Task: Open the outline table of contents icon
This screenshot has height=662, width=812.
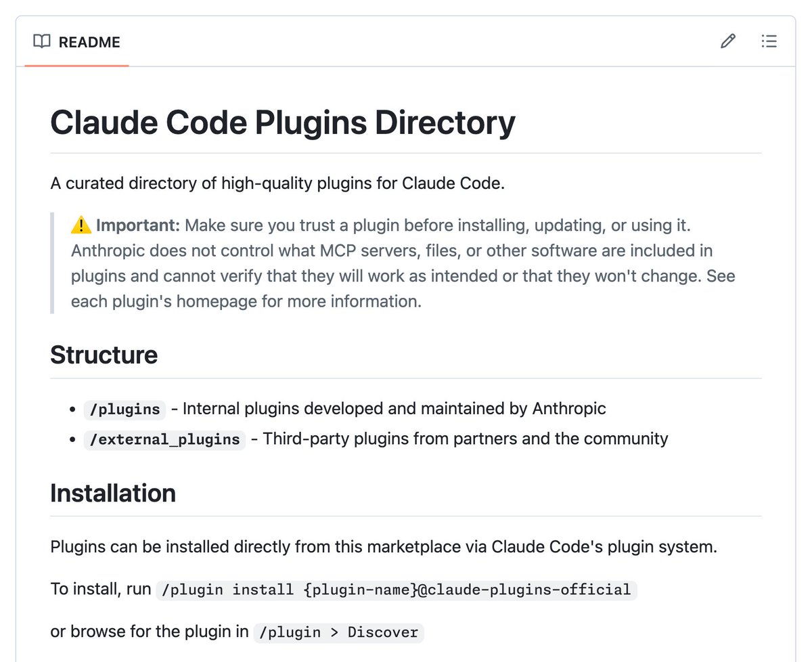Action: pyautogui.click(x=769, y=42)
